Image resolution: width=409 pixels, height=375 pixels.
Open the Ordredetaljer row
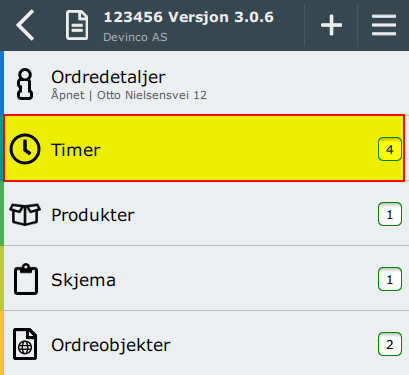(x=204, y=83)
